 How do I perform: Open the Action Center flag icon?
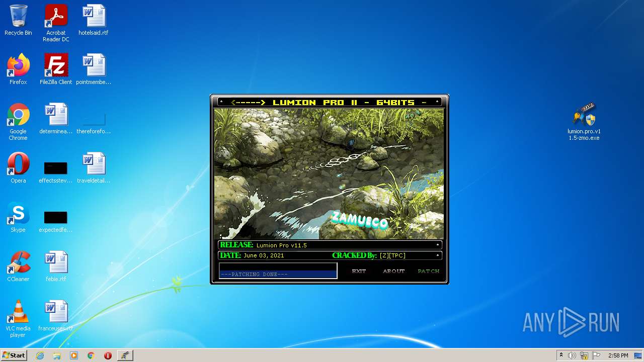pos(596,355)
